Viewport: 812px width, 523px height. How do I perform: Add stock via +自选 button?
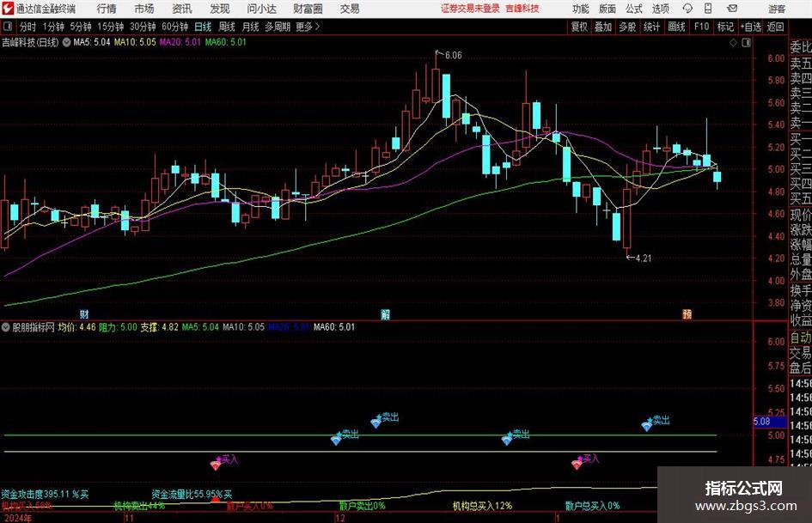pos(750,27)
